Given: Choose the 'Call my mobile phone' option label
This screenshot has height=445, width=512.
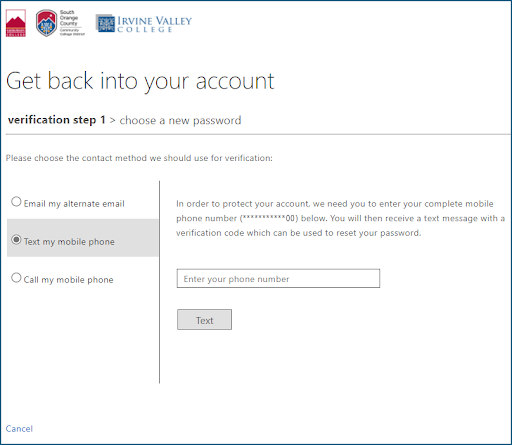Looking at the screenshot, I should [68, 280].
